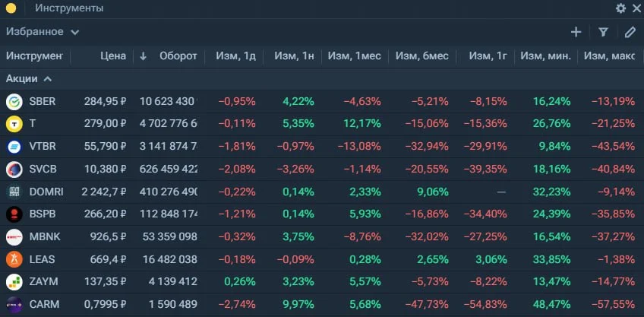Select the MBNK ticker name
This screenshot has height=317, width=644.
coord(45,237)
